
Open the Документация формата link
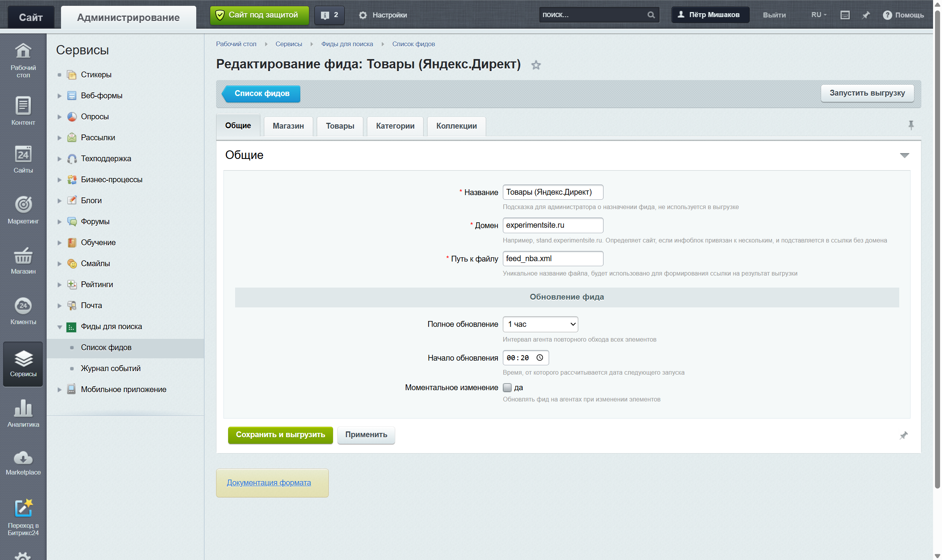pos(269,483)
